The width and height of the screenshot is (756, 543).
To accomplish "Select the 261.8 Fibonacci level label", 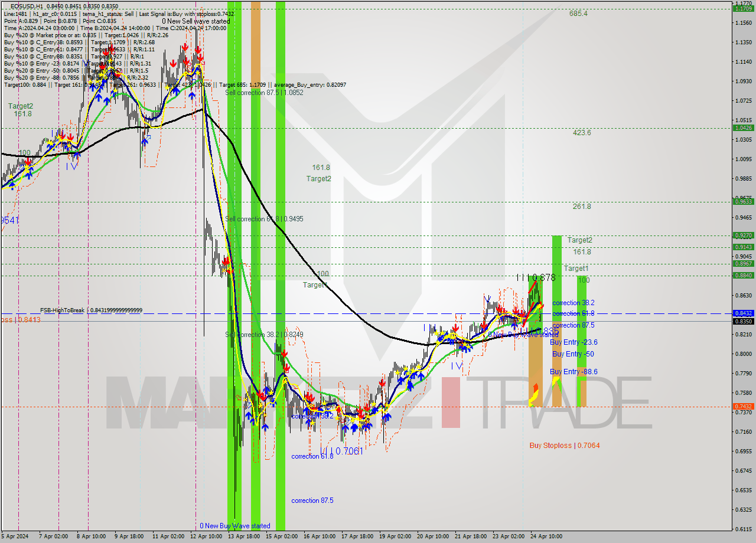I will tap(582, 207).
